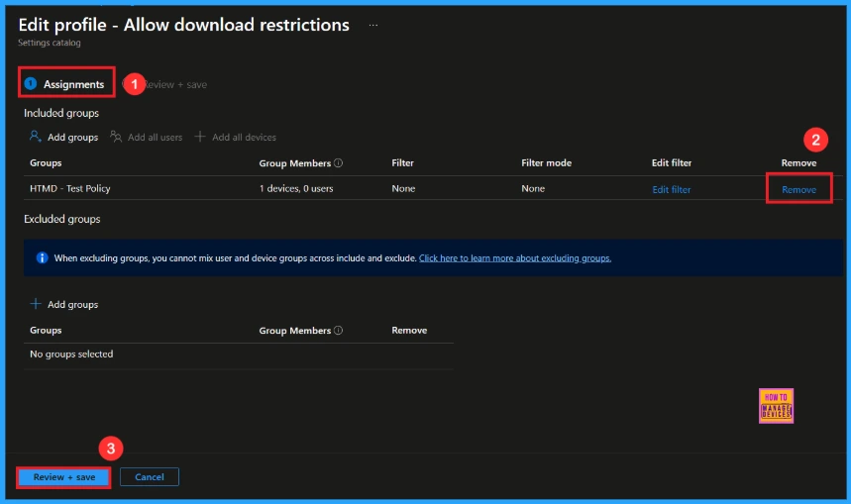This screenshot has height=504, width=851.
Task: Click info icon next to excluded Group Members
Action: pyautogui.click(x=338, y=330)
